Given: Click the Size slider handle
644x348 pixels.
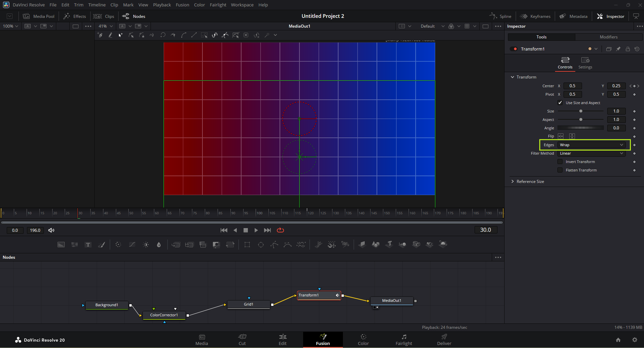Looking at the screenshot, I should click(581, 111).
